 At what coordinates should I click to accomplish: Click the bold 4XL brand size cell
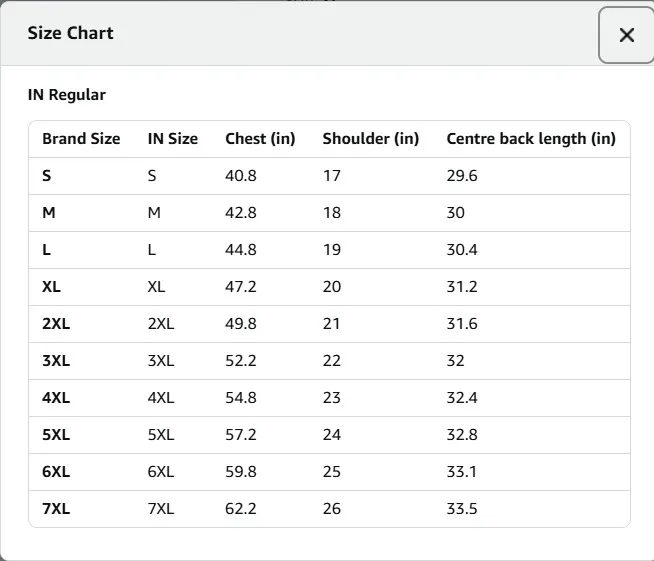pyautogui.click(x=56, y=398)
